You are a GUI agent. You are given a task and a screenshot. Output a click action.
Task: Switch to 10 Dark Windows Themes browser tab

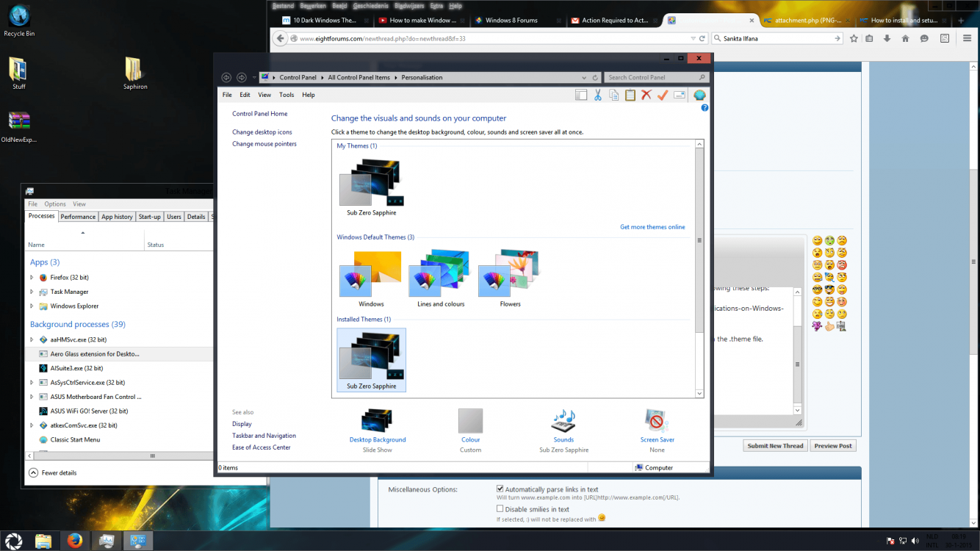point(325,21)
